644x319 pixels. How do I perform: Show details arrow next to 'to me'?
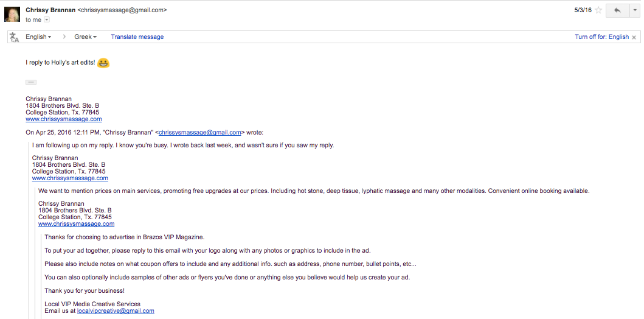pyautogui.click(x=46, y=19)
